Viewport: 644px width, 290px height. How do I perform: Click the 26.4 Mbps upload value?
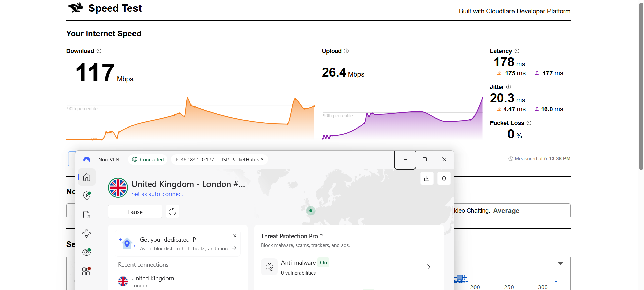[x=343, y=73]
